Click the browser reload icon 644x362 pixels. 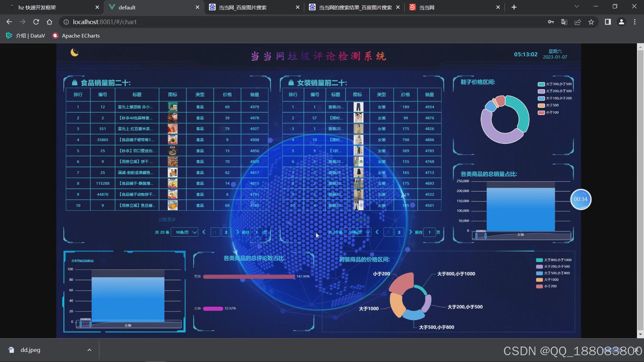[x=36, y=22]
